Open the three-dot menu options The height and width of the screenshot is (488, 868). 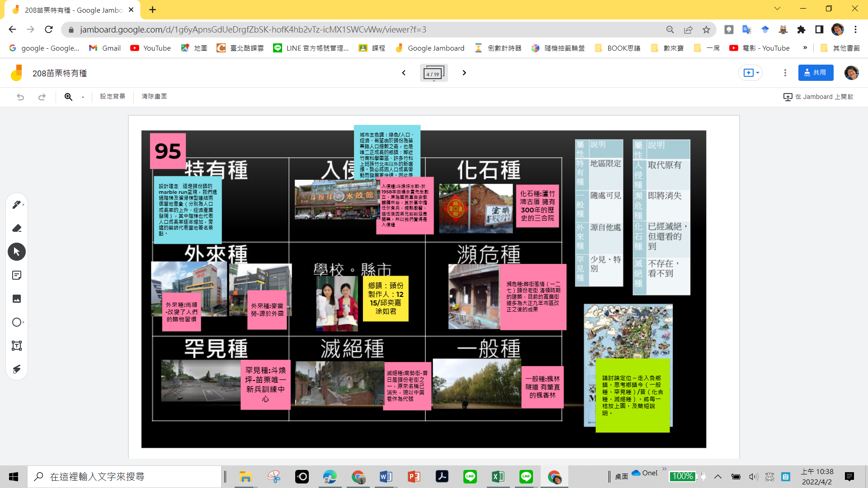[785, 73]
